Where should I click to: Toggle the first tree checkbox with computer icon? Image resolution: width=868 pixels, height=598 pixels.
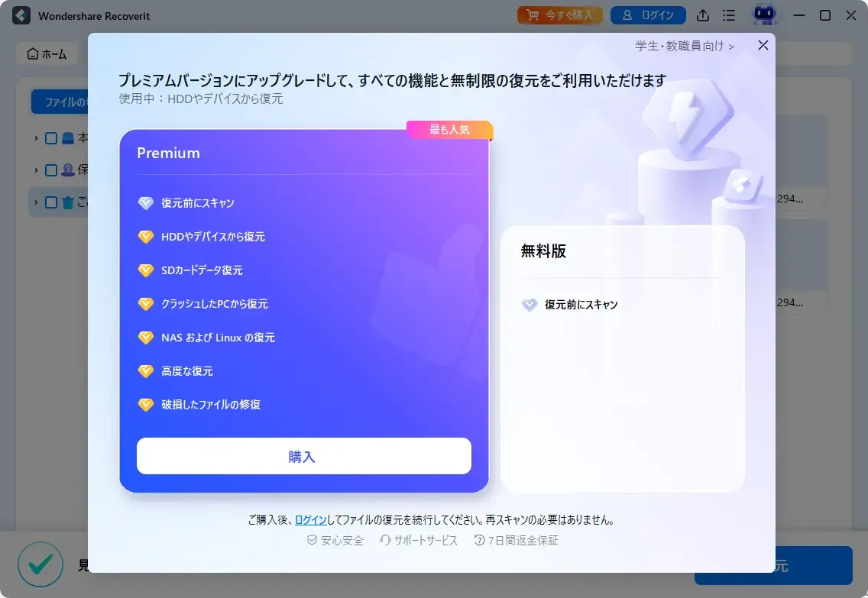pos(51,138)
